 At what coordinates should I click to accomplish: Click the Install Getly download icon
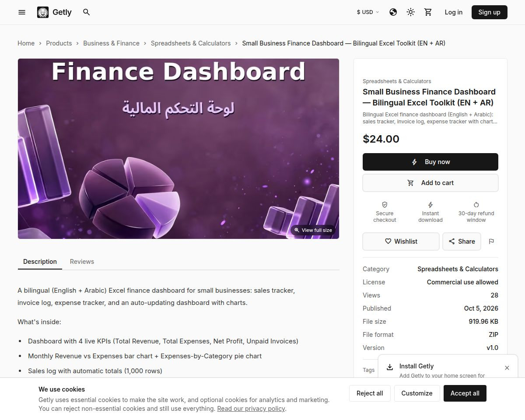tap(389, 367)
